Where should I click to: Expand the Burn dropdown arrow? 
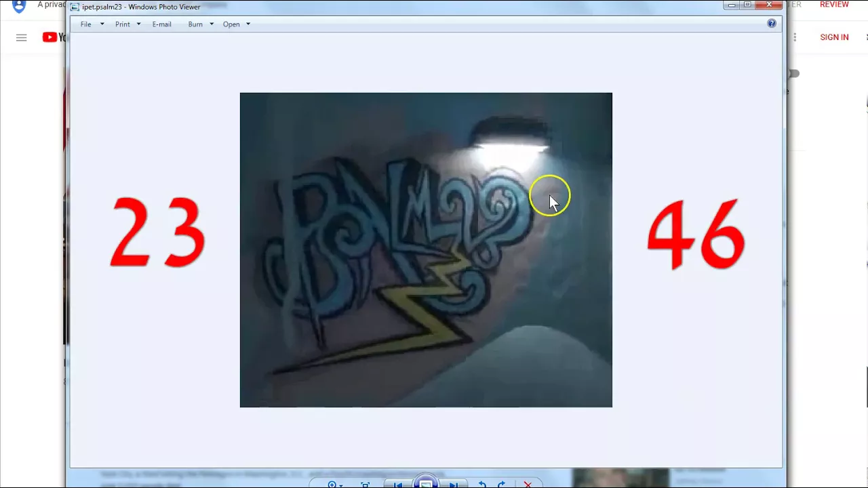(212, 24)
